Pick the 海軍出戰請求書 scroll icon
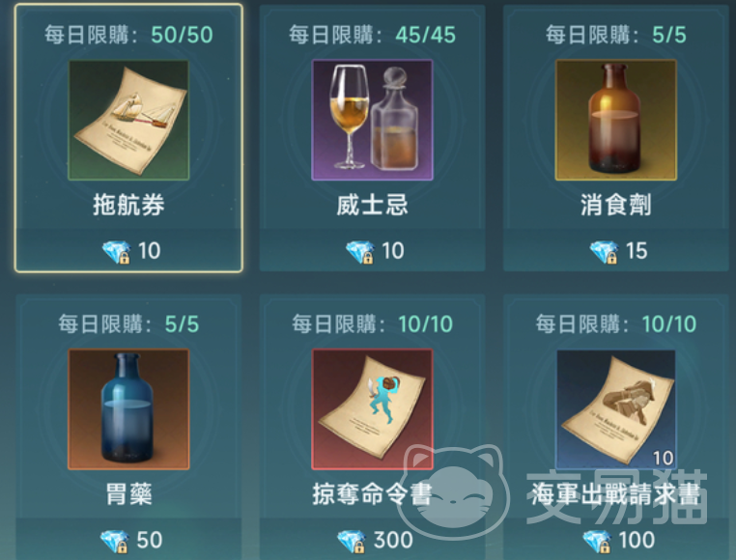Viewport: 736px width, 560px height. 616,409
